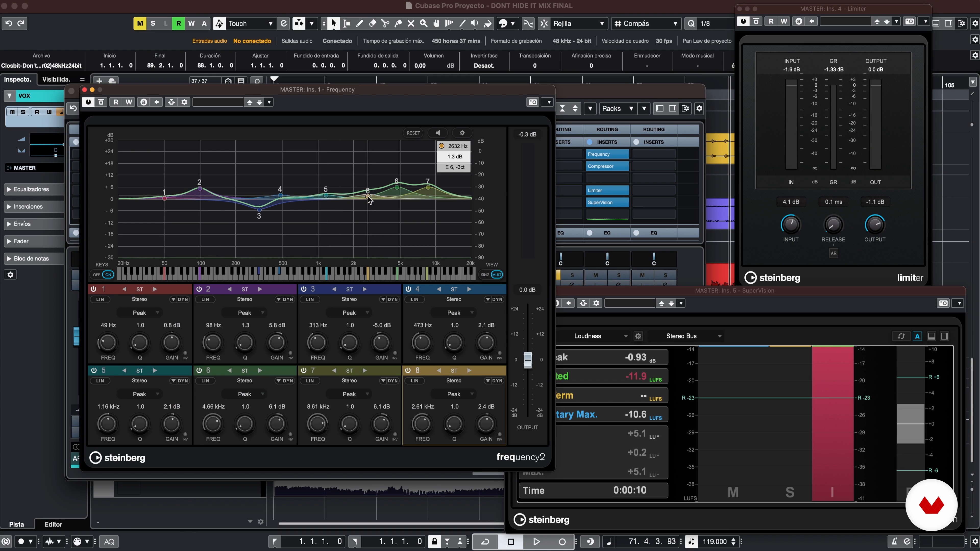Click the RESET button in Frequency EQ
Image resolution: width=980 pixels, height=551 pixels.
[x=413, y=133]
